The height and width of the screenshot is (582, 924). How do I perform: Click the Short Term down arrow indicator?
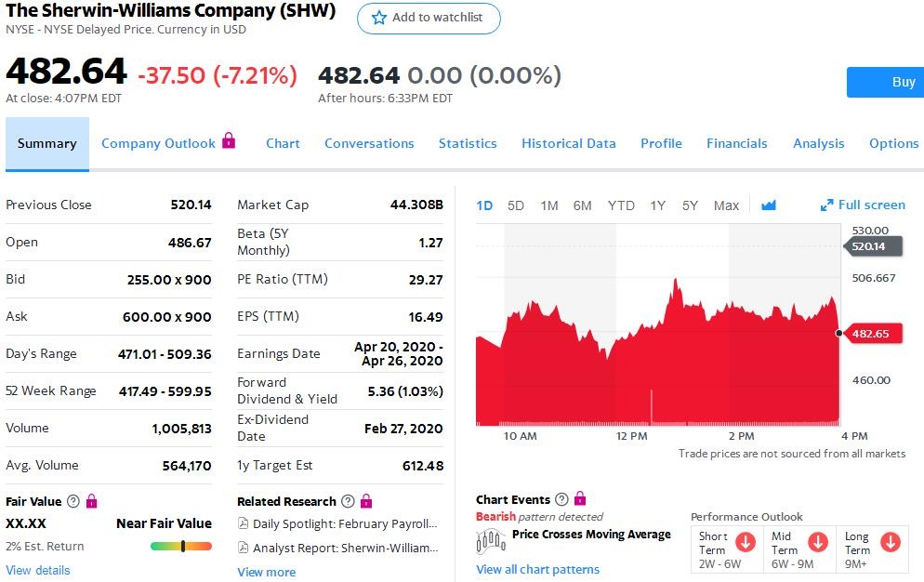746,542
